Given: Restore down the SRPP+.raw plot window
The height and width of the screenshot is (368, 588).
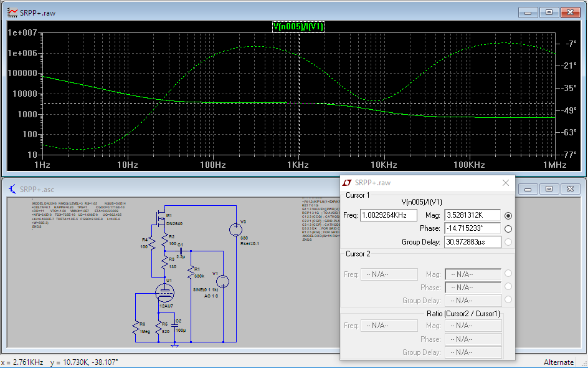Looking at the screenshot, I should coord(549,12).
